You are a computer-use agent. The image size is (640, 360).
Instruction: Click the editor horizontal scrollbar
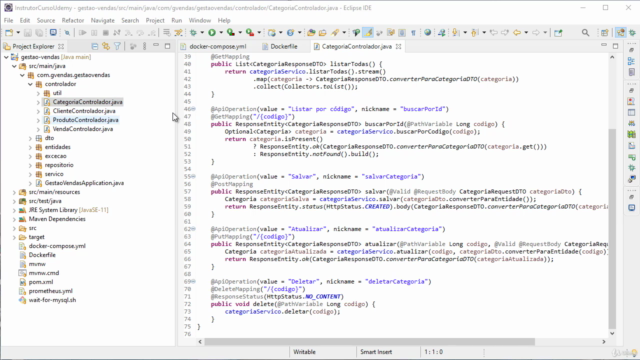tap(369, 342)
